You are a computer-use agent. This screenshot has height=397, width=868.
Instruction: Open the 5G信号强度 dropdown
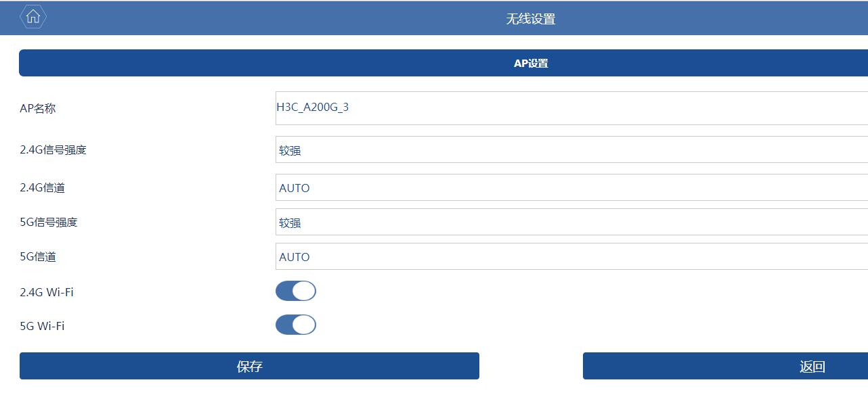[571, 222]
